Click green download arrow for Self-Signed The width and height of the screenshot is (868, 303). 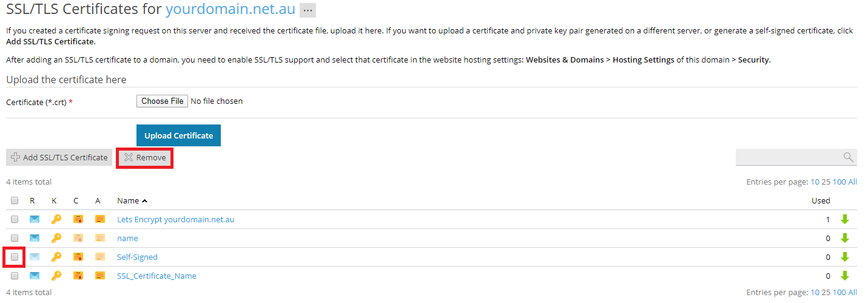coord(844,257)
